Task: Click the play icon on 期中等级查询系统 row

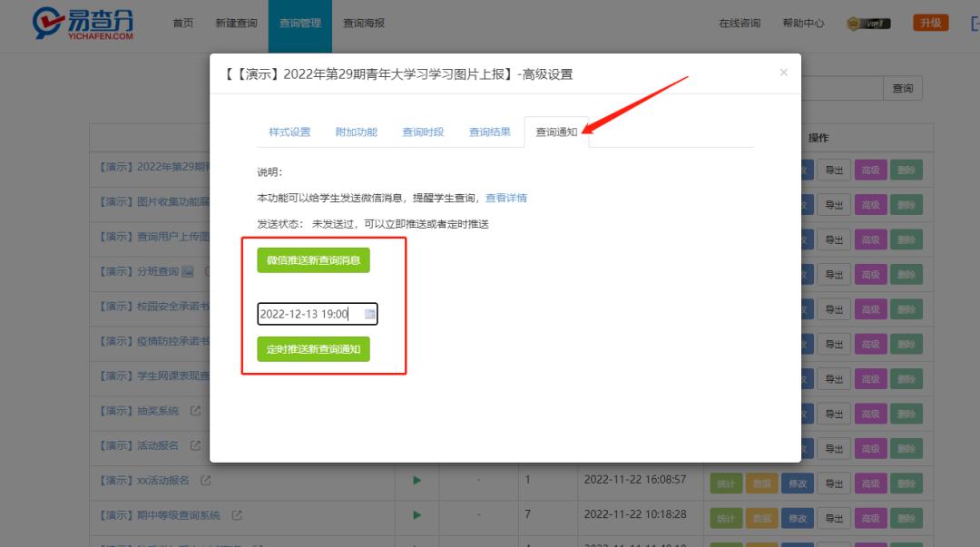Action: pos(416,515)
